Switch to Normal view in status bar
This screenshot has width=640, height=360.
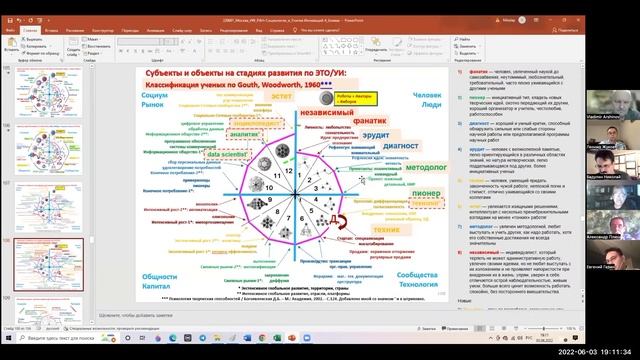480,328
